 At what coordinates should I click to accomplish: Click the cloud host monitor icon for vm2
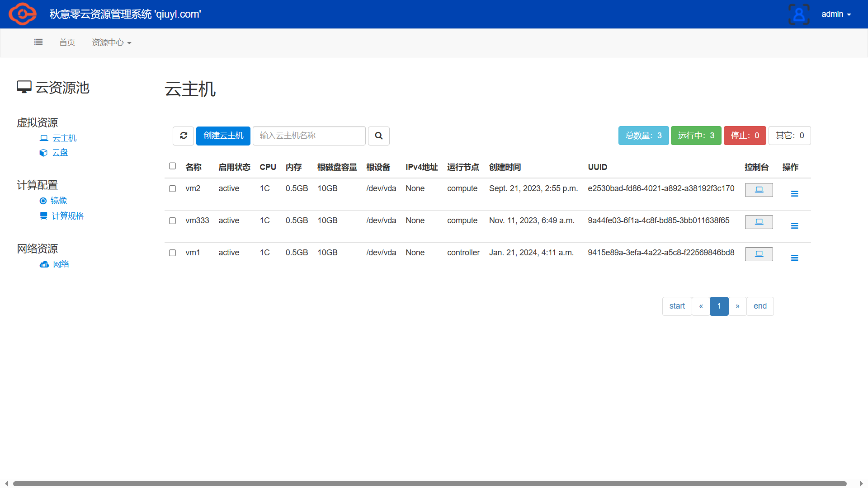pyautogui.click(x=759, y=189)
